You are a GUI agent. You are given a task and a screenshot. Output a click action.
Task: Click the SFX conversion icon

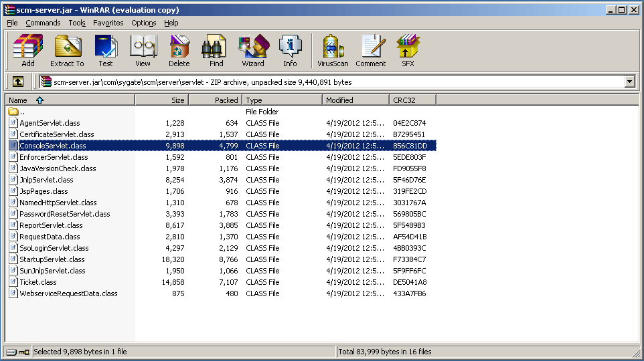[x=408, y=50]
